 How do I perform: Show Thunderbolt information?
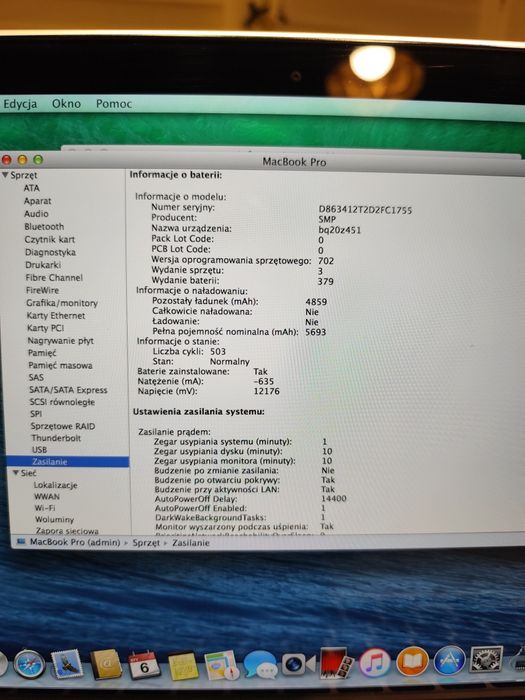[x=56, y=438]
